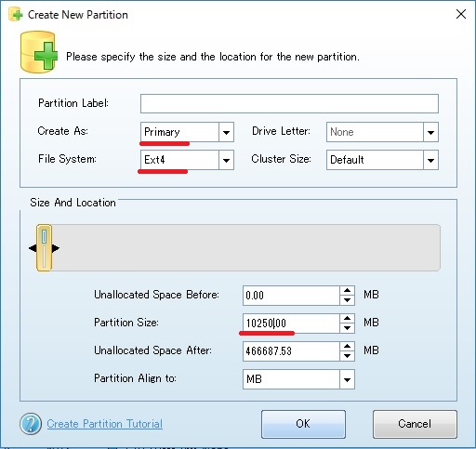Click the Unallocated Space After field

coord(291,351)
